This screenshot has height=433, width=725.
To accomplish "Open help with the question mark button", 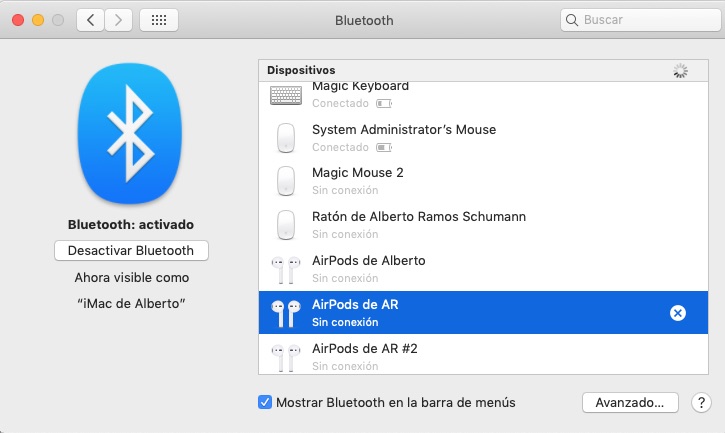I will coord(701,402).
